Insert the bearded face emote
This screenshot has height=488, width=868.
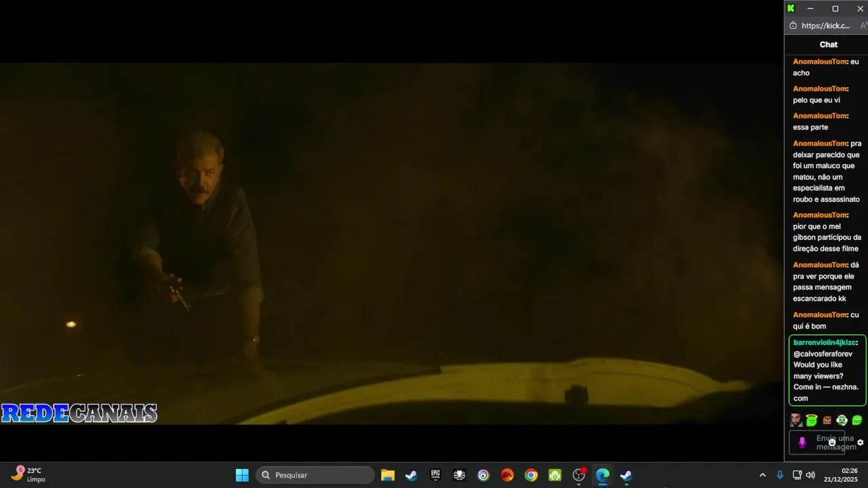(x=796, y=420)
